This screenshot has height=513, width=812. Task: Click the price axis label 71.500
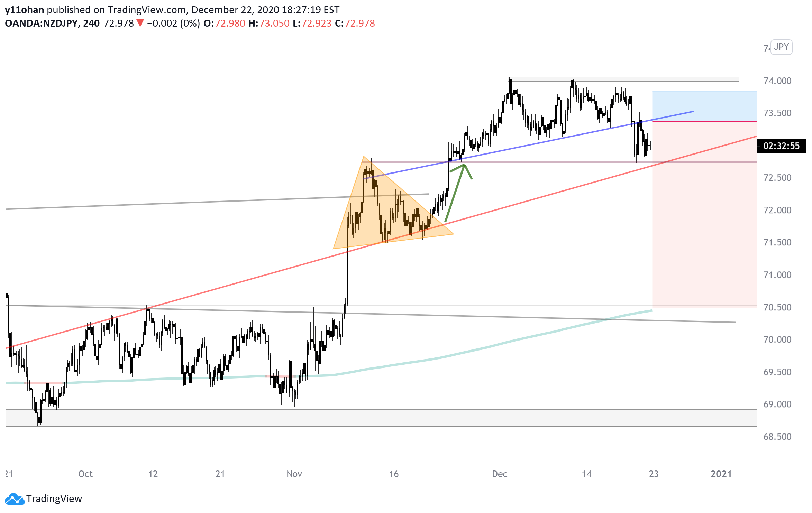777,242
